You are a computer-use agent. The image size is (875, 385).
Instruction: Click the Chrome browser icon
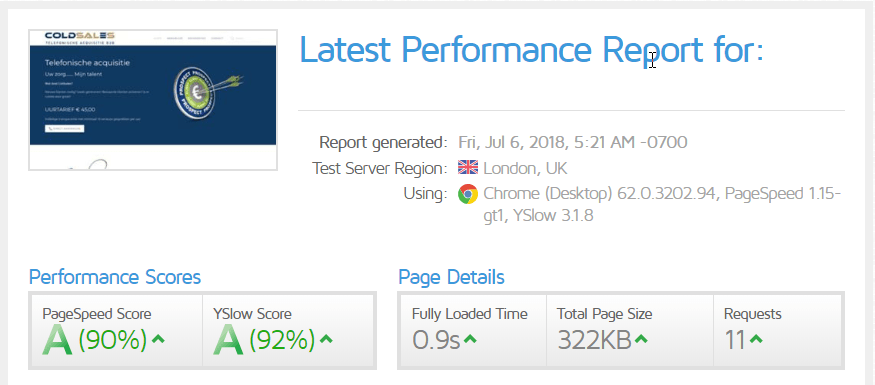pos(468,194)
